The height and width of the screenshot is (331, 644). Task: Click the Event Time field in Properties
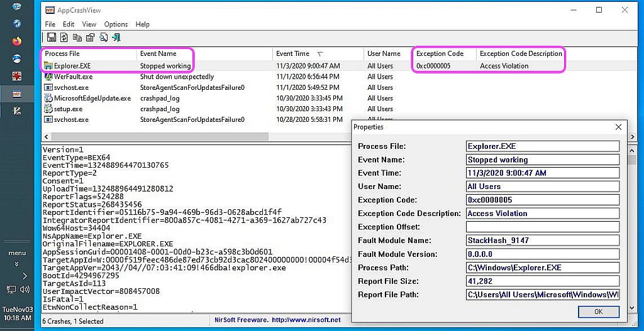pyautogui.click(x=543, y=173)
